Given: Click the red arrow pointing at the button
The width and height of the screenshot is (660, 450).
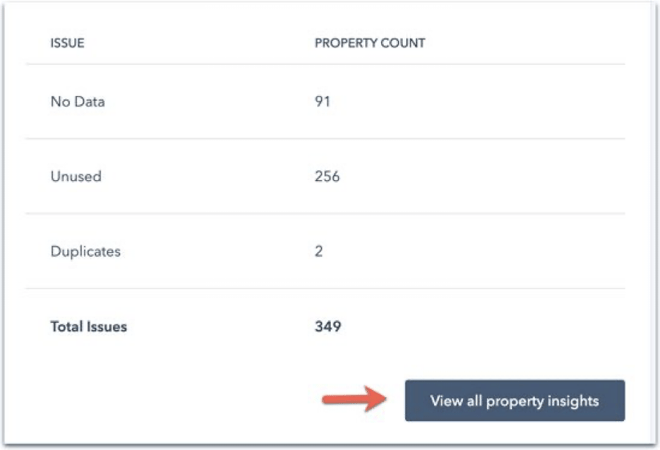Looking at the screenshot, I should [354, 399].
